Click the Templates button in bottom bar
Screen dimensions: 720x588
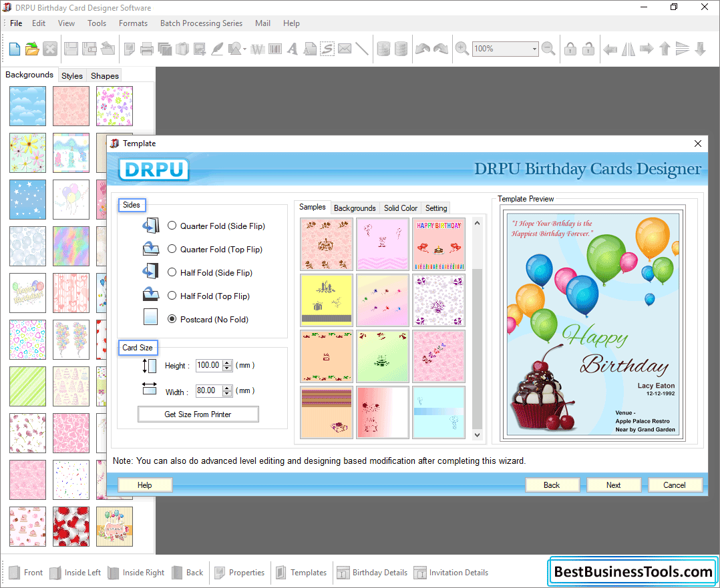tap(301, 573)
